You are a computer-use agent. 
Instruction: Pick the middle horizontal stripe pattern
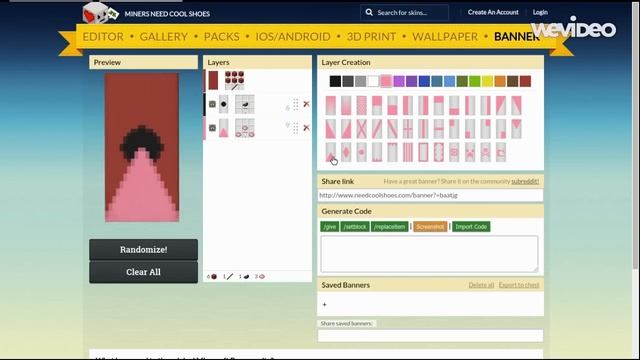point(439,129)
